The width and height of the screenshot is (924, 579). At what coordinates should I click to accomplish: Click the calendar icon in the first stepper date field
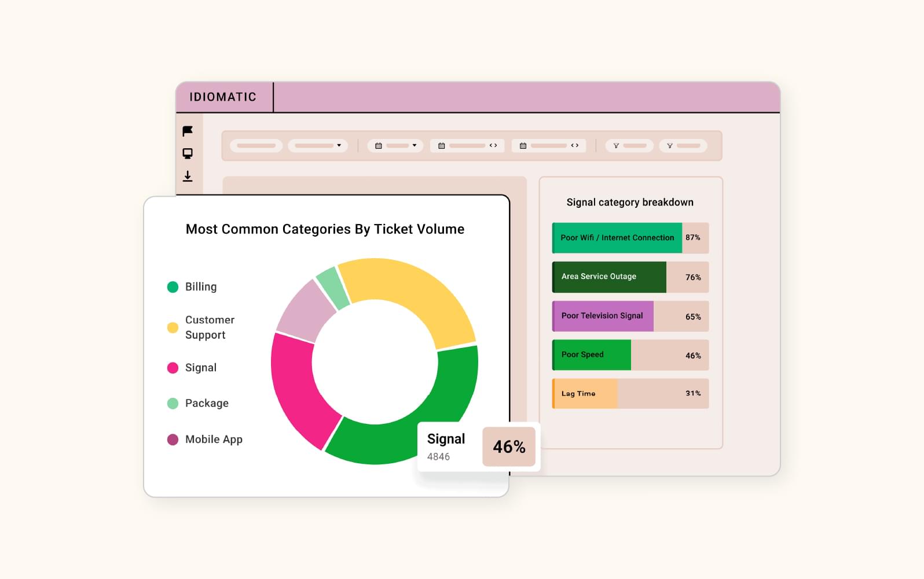(x=442, y=146)
